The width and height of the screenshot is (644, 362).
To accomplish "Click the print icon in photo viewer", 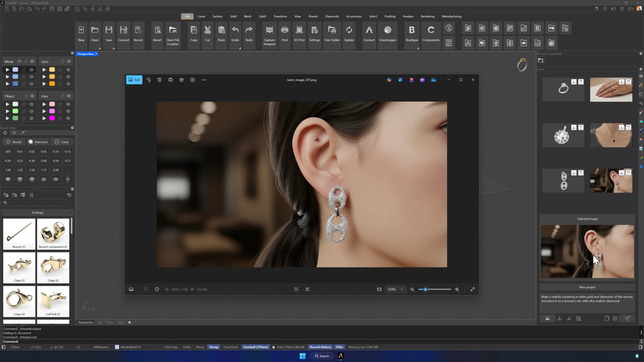I will [170, 80].
